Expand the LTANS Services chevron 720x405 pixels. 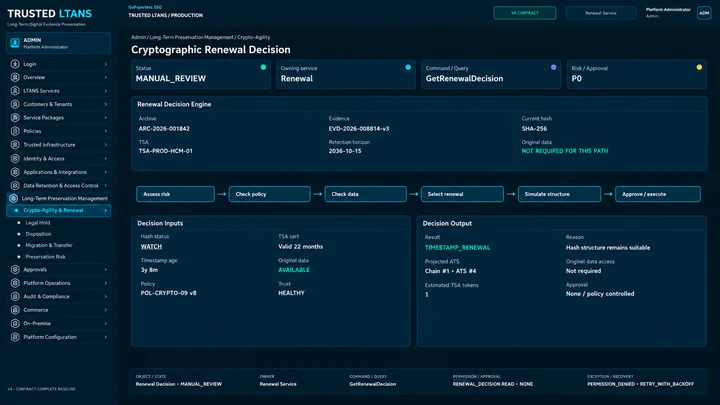click(x=106, y=91)
